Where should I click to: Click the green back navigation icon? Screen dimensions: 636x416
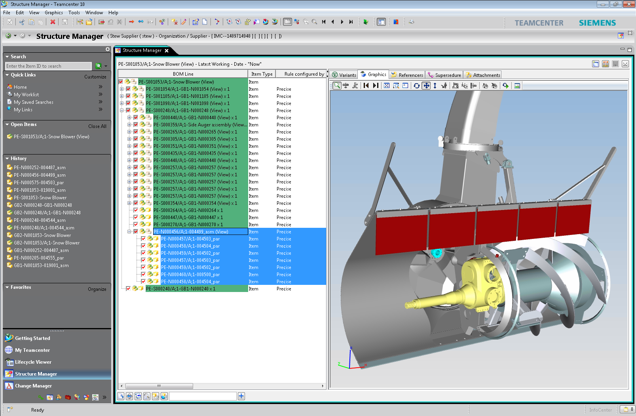(x=8, y=36)
